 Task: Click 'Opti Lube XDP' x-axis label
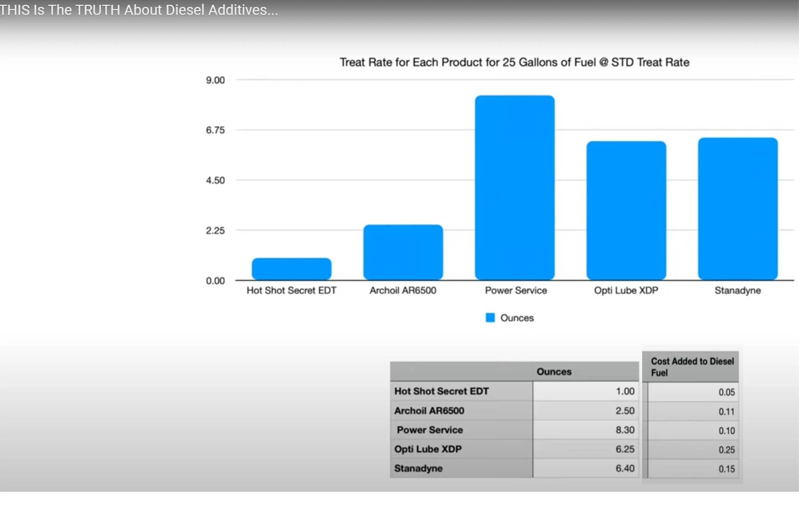point(626,290)
